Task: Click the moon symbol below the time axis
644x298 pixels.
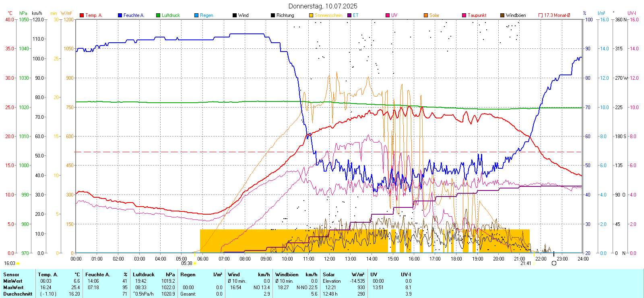Action: coord(554,263)
